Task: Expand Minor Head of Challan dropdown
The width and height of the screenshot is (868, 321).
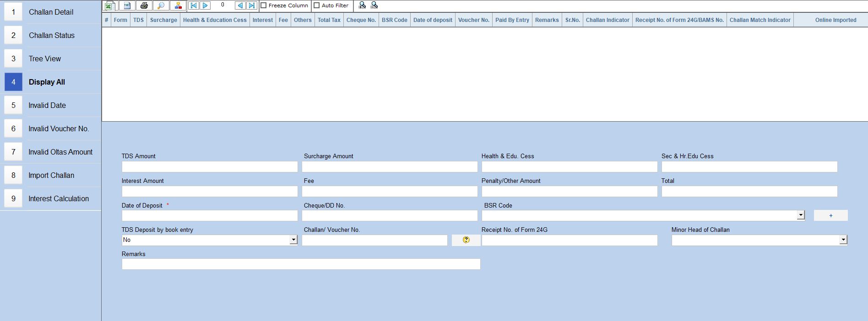Action: [843, 240]
